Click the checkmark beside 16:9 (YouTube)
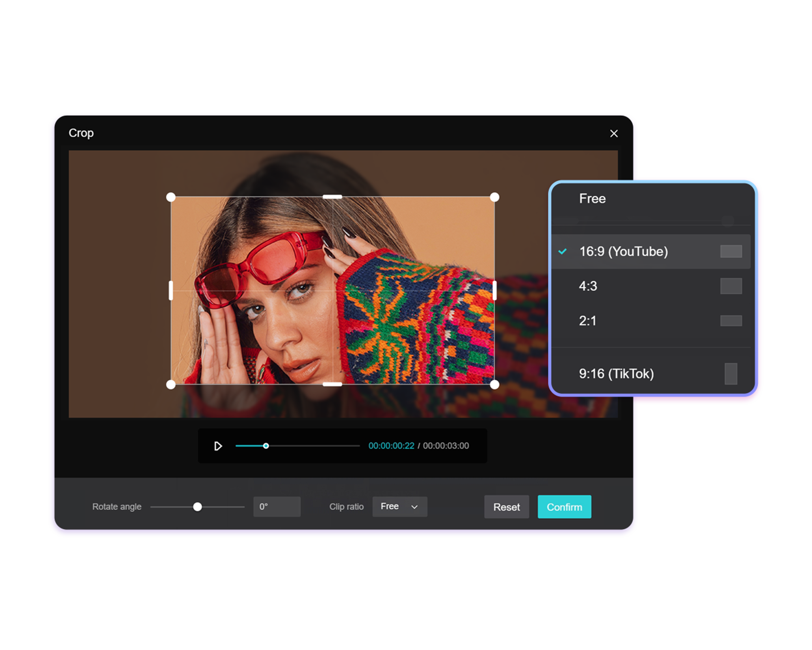This screenshot has height=650, width=812. click(562, 251)
